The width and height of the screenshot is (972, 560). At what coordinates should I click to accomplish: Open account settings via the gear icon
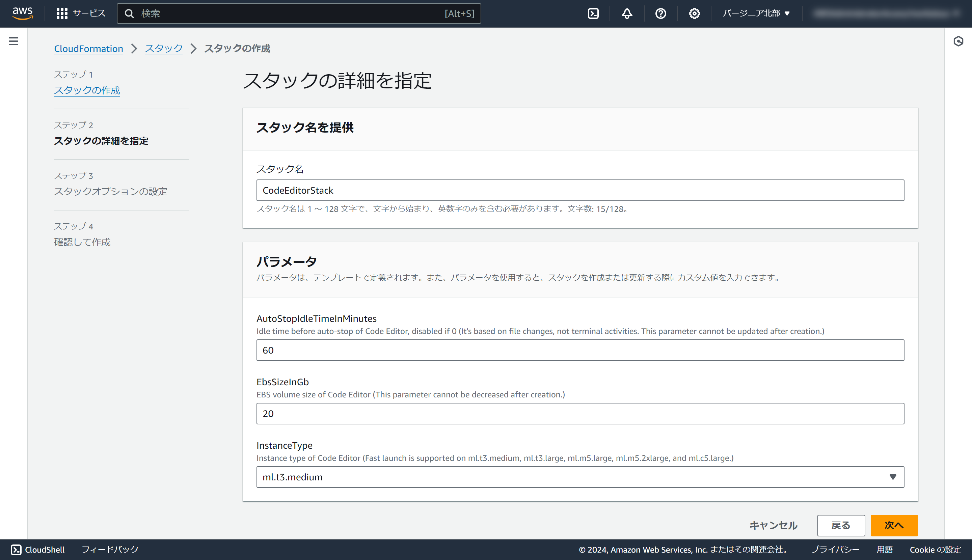click(x=694, y=13)
